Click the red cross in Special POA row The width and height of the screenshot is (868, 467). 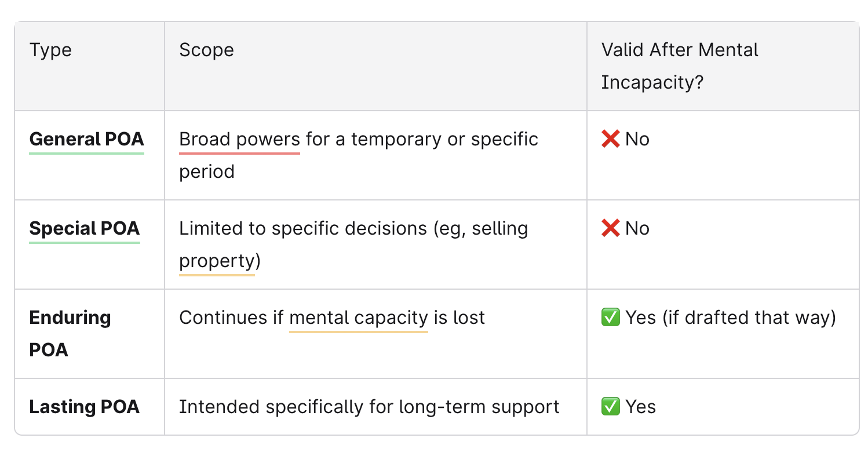[x=610, y=228]
